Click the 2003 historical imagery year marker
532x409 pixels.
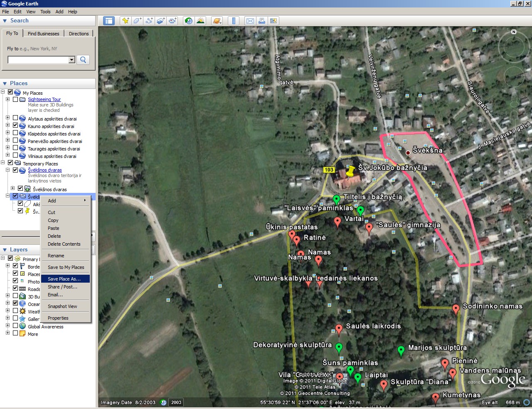click(x=176, y=402)
